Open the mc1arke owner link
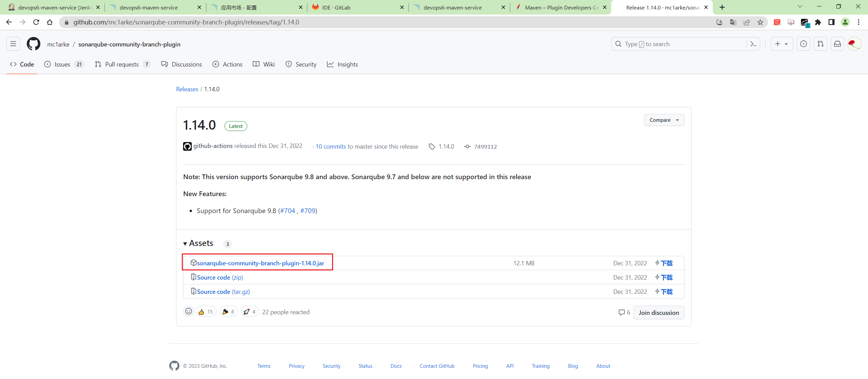The width and height of the screenshot is (868, 379). pyautogui.click(x=58, y=44)
